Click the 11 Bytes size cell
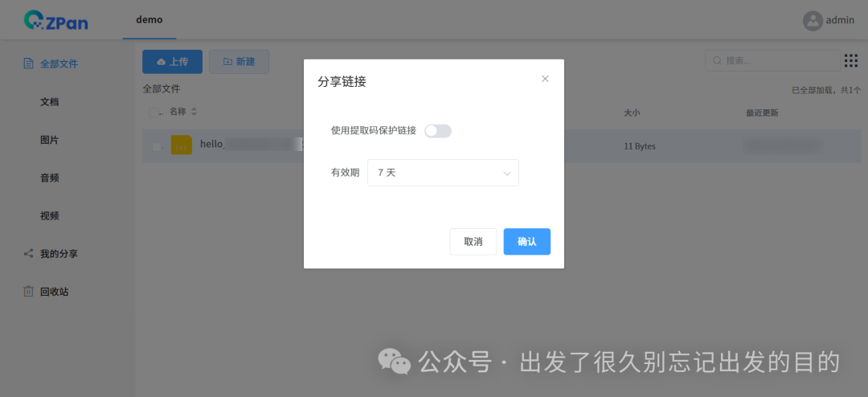This screenshot has width=868, height=397. click(640, 146)
